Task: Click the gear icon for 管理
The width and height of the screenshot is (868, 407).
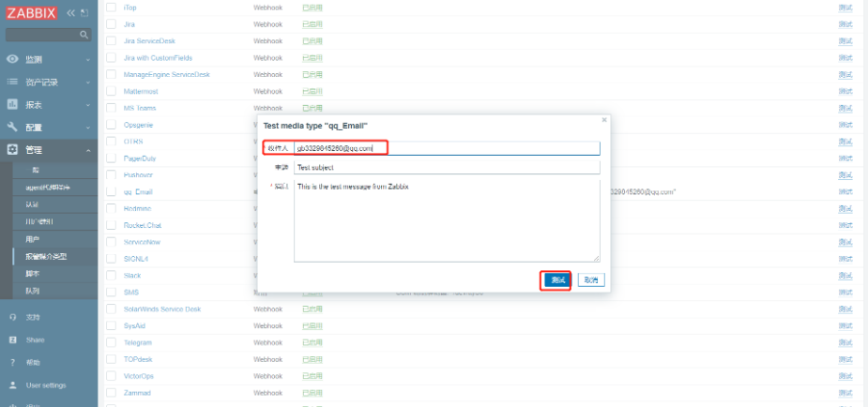Action: click(12, 150)
